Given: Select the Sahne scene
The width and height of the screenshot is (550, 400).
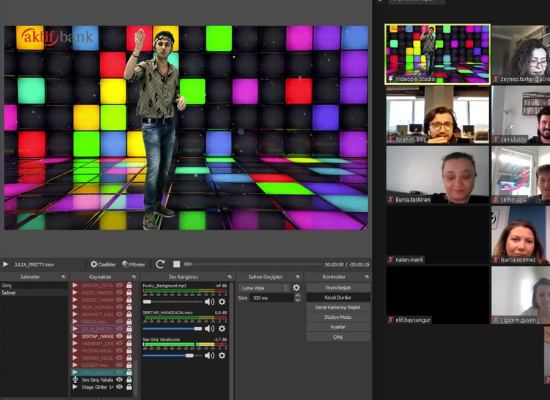Looking at the screenshot, I should 34,293.
